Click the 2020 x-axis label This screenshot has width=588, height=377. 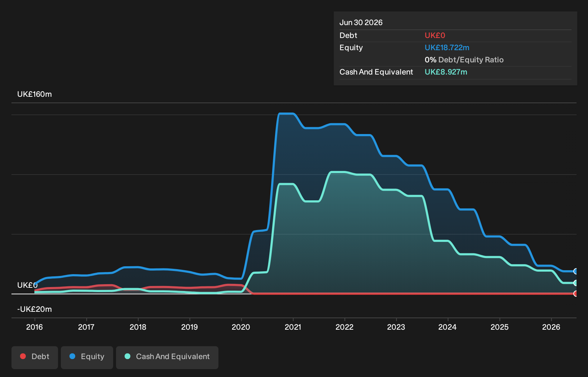[x=241, y=327]
